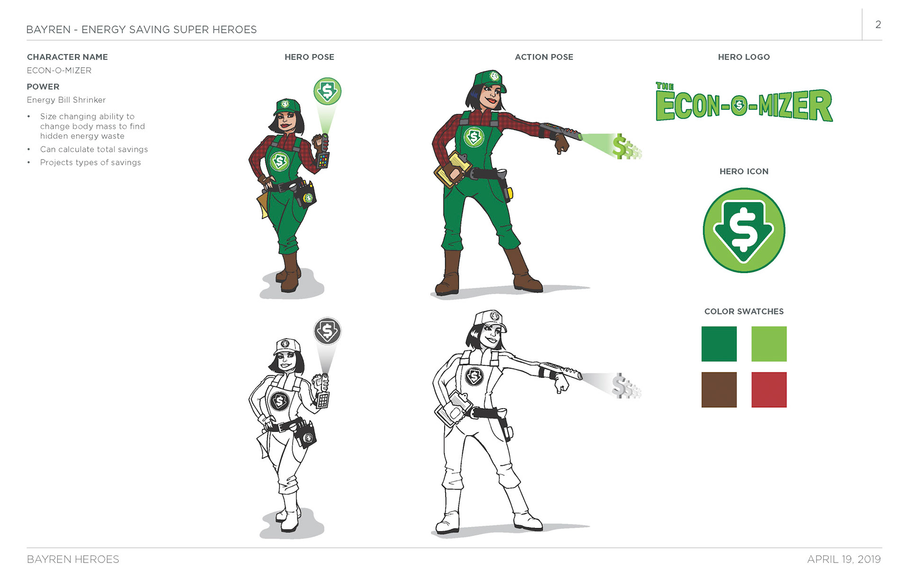Image resolution: width=909 pixels, height=588 pixels.
Task: Click the chest emblem on colored hero pose
Action: tap(279, 161)
